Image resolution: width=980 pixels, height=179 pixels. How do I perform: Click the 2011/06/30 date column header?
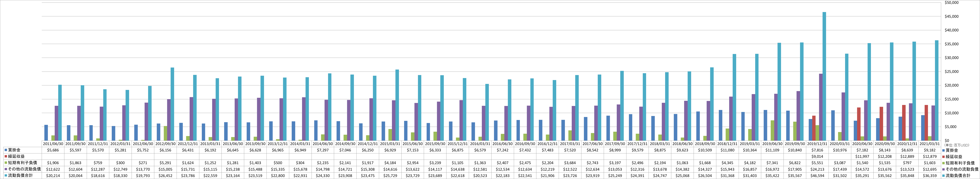click(53, 144)
